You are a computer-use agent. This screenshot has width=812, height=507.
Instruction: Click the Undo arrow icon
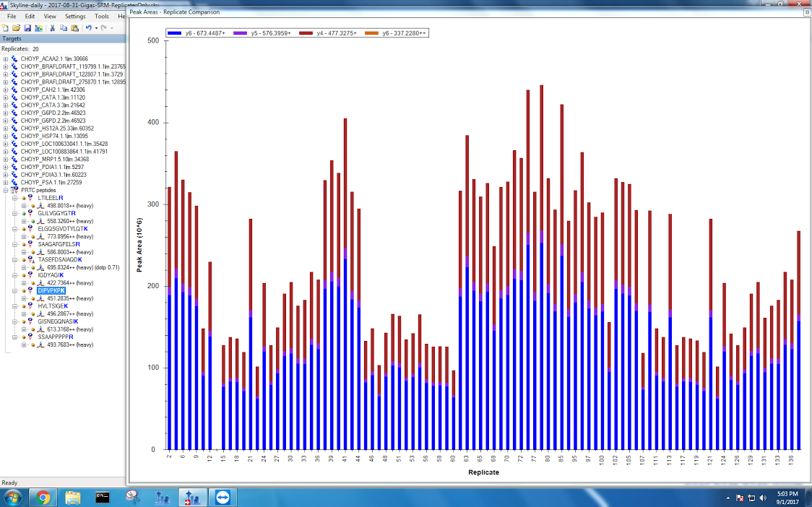tap(88, 28)
